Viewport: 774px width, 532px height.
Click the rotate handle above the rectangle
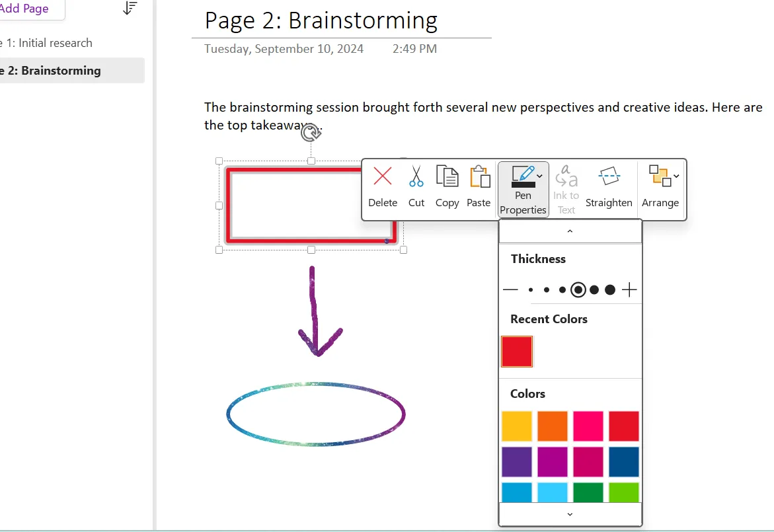[311, 133]
